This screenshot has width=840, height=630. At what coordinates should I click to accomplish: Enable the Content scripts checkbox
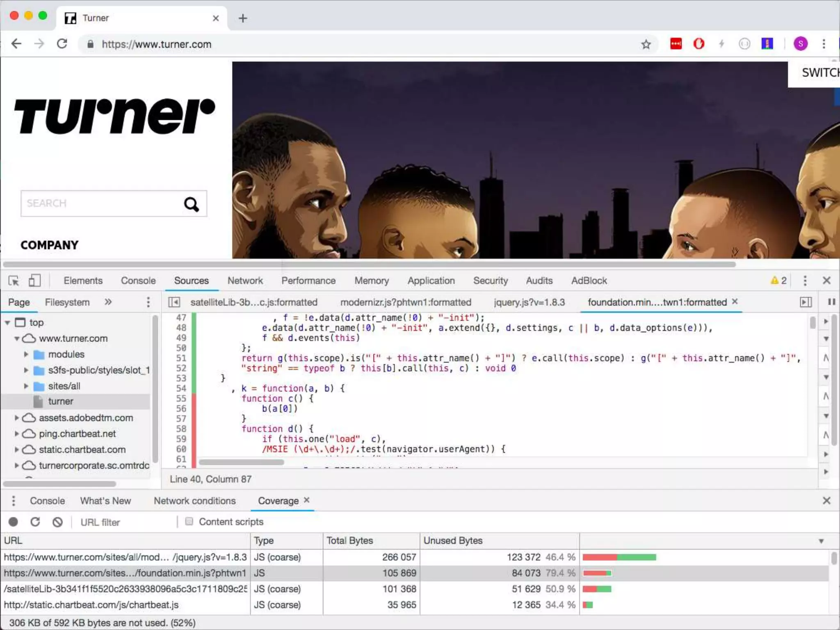(x=189, y=521)
